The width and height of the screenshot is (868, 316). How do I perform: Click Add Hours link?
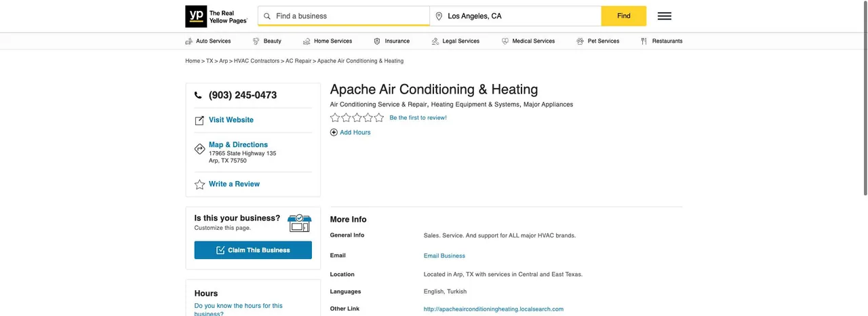coord(355,132)
